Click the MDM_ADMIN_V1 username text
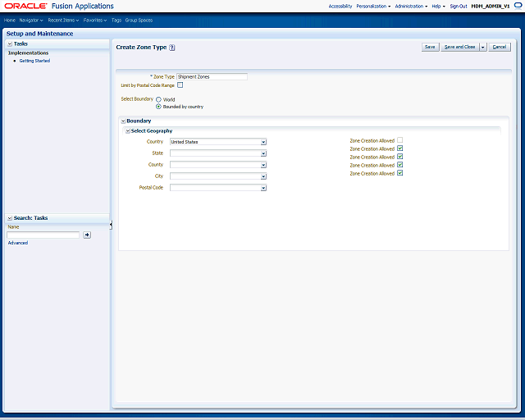 (491, 7)
